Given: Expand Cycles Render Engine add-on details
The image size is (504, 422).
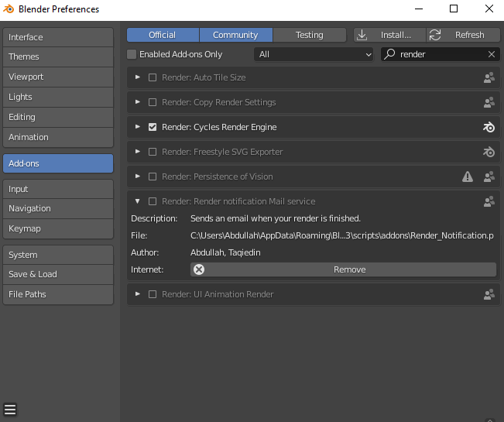Looking at the screenshot, I should (x=138, y=127).
